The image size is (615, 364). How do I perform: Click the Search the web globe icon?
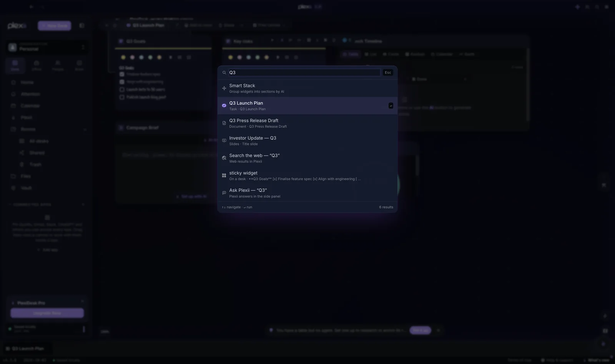[x=224, y=158]
